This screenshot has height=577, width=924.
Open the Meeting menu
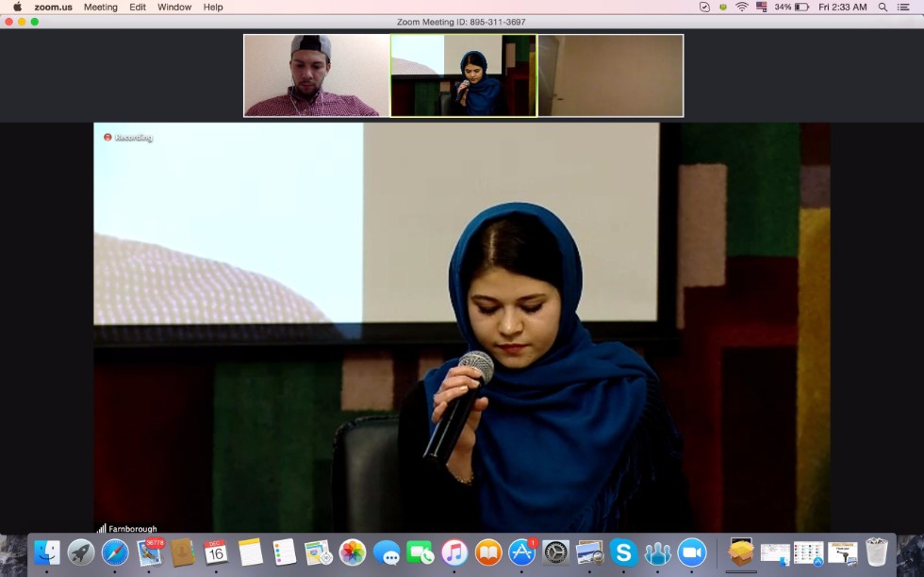[101, 7]
